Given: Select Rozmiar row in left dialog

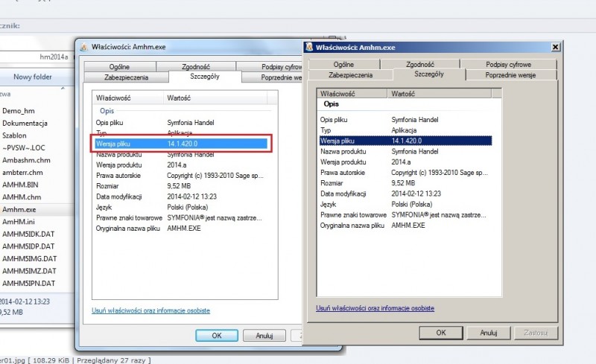Looking at the screenshot, I should [x=180, y=186].
